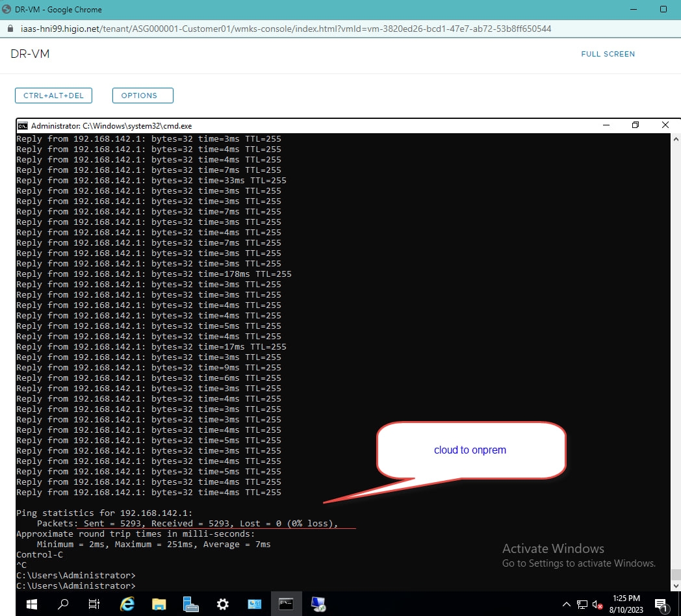The image size is (681, 616).
Task: Click the cmd window system menu icon
Action: pos(23,125)
